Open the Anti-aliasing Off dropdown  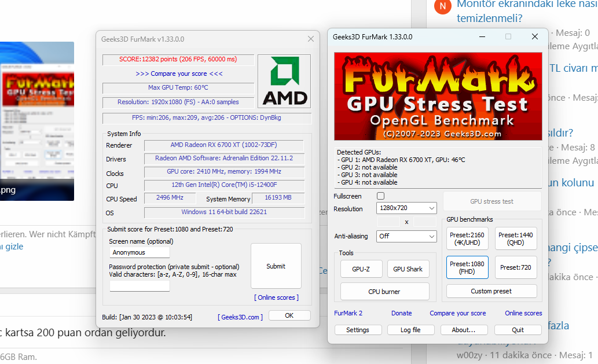(406, 236)
